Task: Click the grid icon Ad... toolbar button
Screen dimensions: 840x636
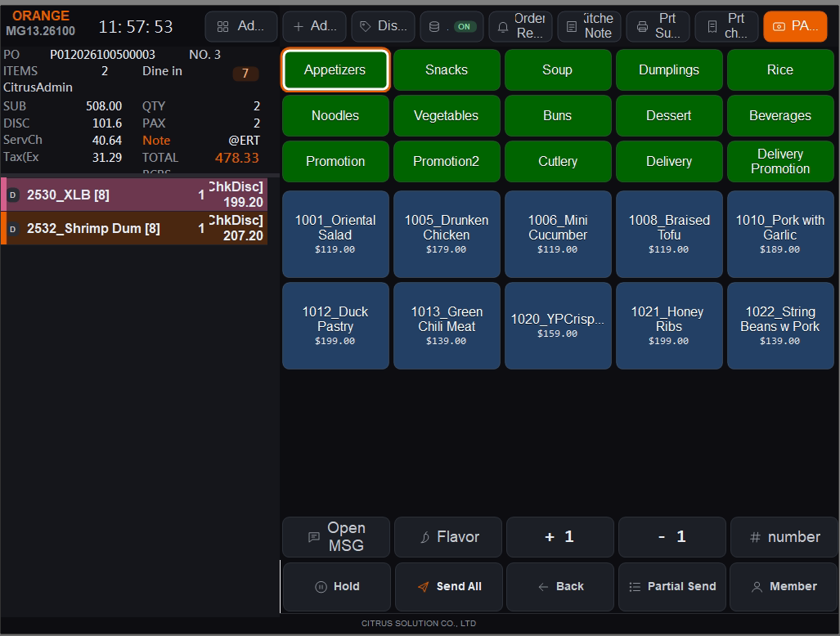Action: point(241,26)
